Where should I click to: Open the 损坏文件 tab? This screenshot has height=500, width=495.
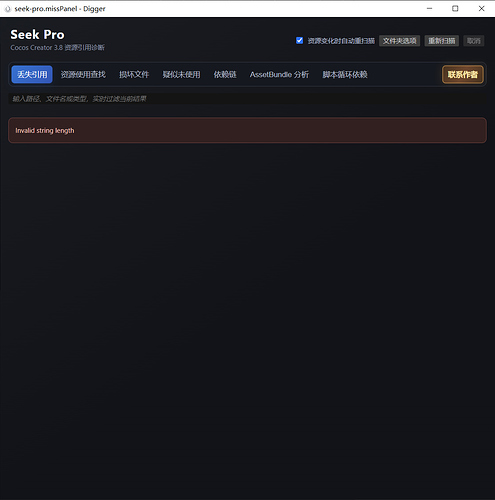pyautogui.click(x=134, y=74)
